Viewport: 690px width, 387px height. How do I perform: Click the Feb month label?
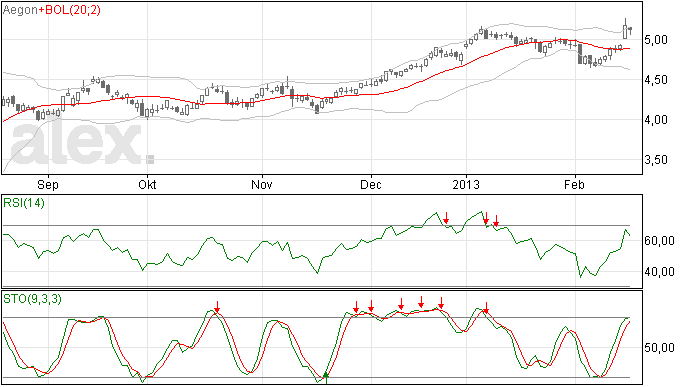[574, 184]
